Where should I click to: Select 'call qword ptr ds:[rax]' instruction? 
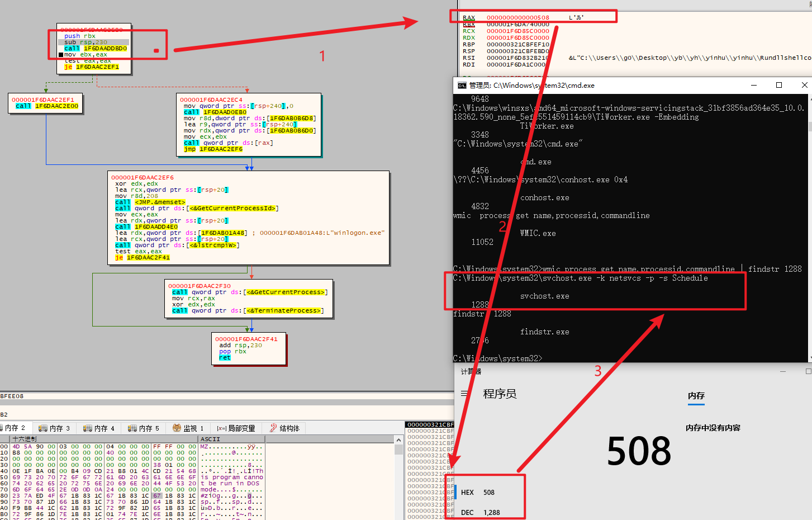[229, 143]
